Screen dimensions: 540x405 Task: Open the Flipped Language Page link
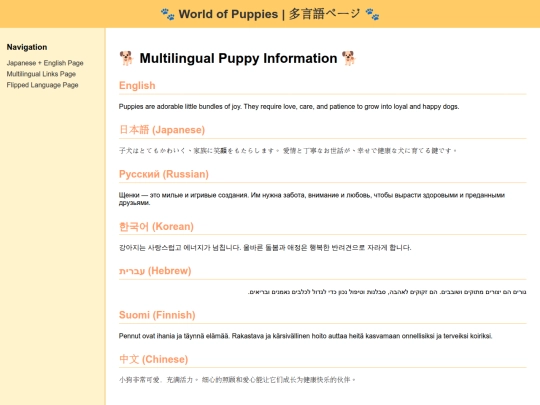42,85
